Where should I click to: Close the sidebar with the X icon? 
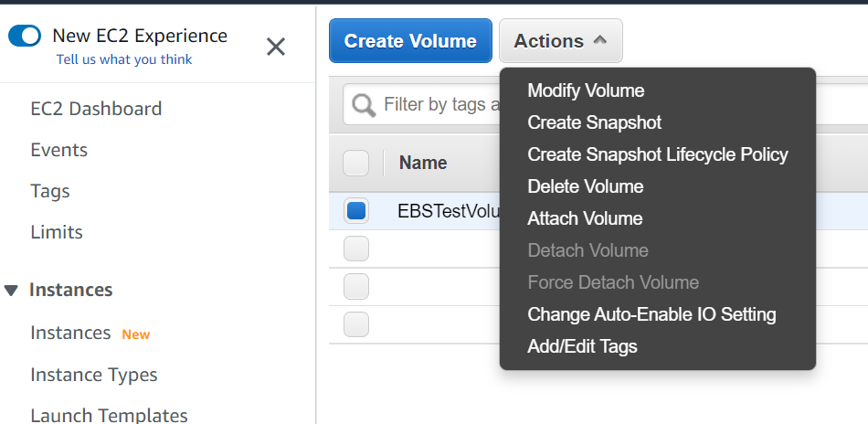(x=276, y=47)
